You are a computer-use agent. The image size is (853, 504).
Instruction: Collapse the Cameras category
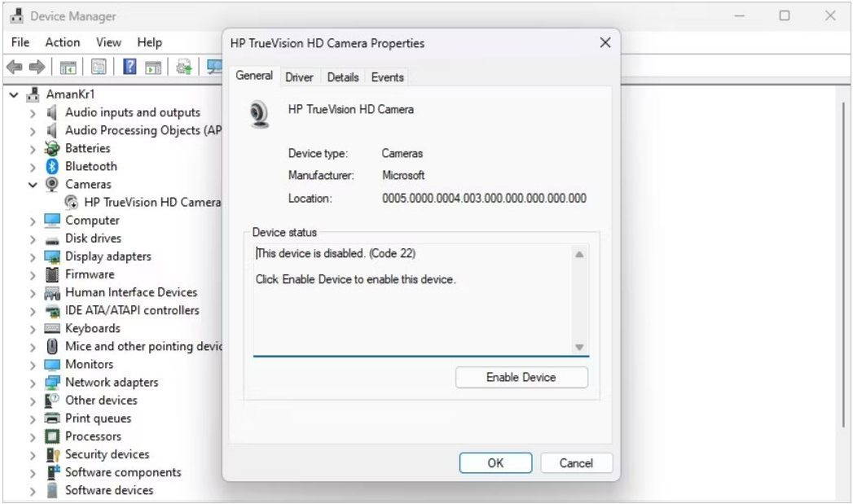point(33,185)
